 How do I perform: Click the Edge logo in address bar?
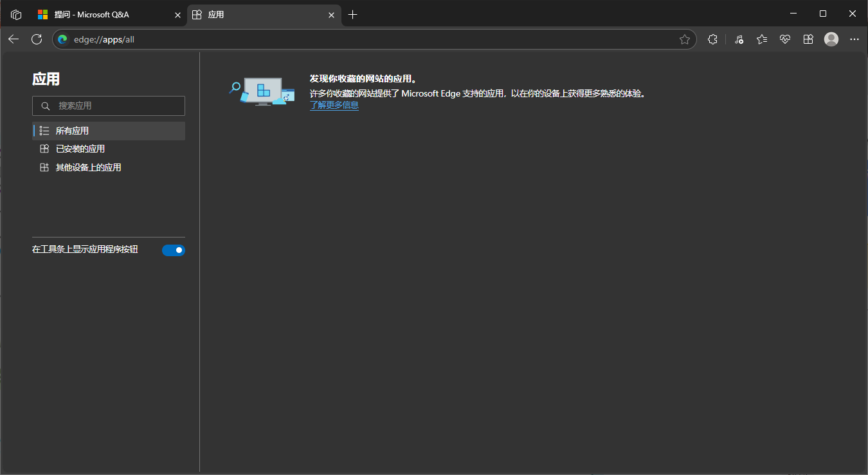62,39
